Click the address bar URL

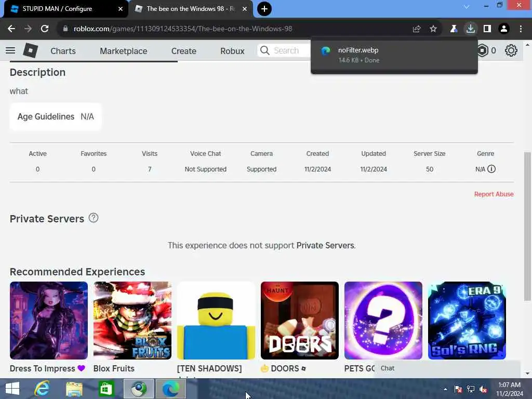click(183, 29)
